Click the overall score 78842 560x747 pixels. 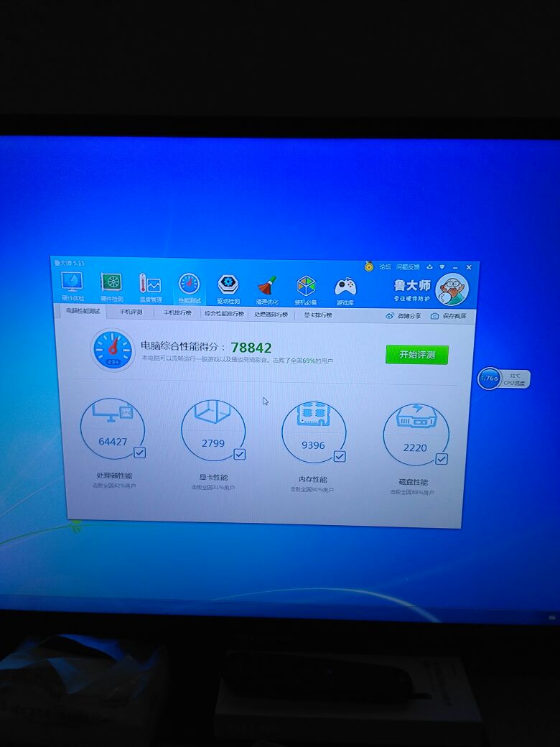click(251, 348)
